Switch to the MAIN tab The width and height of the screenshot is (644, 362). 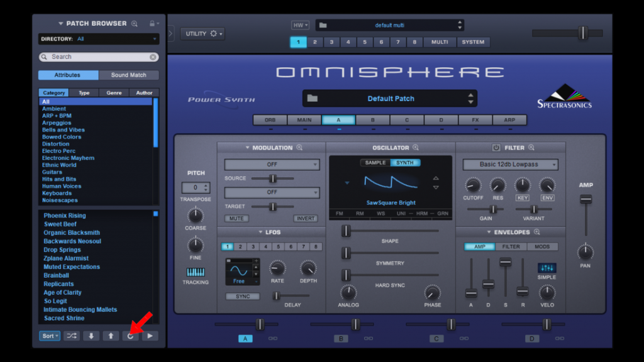point(304,120)
